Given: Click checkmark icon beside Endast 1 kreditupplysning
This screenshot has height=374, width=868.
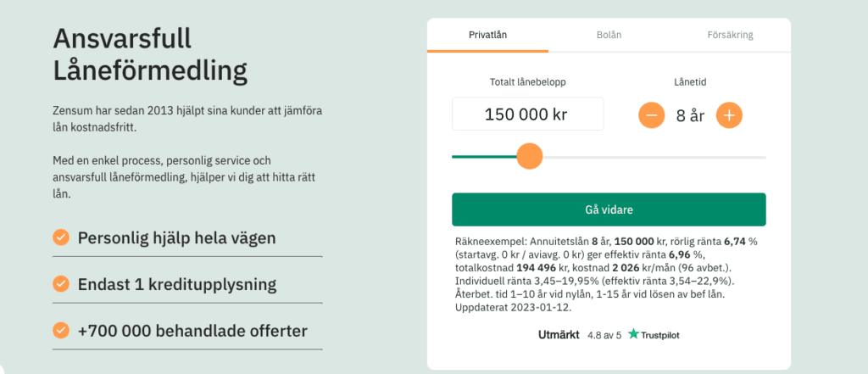Looking at the screenshot, I should (61, 283).
